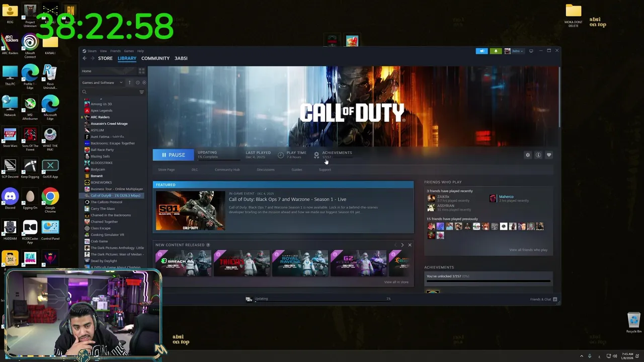
Task: Open Steam news megaphone icon
Action: (481, 51)
